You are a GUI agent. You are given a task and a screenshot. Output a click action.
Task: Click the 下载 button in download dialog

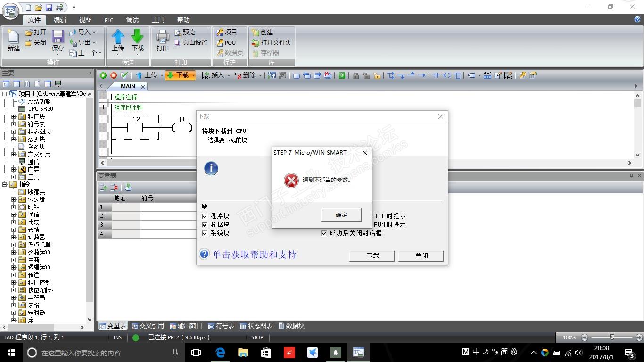click(x=372, y=255)
